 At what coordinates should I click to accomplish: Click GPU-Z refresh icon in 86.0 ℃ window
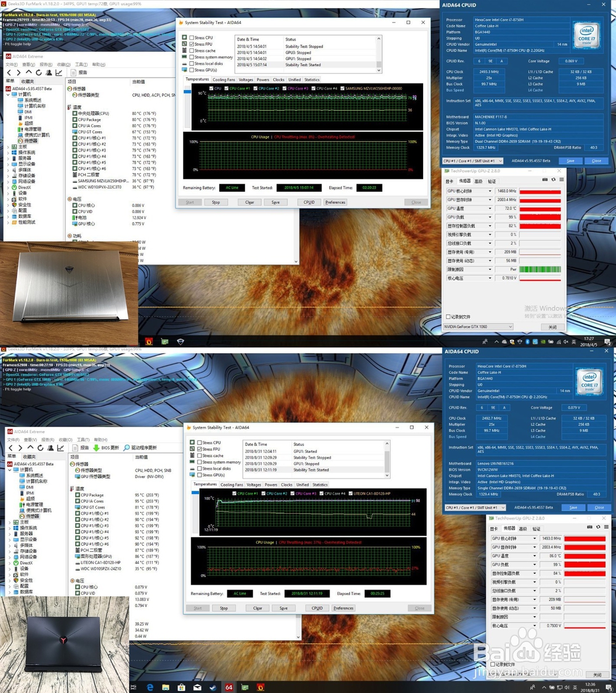pos(598,527)
